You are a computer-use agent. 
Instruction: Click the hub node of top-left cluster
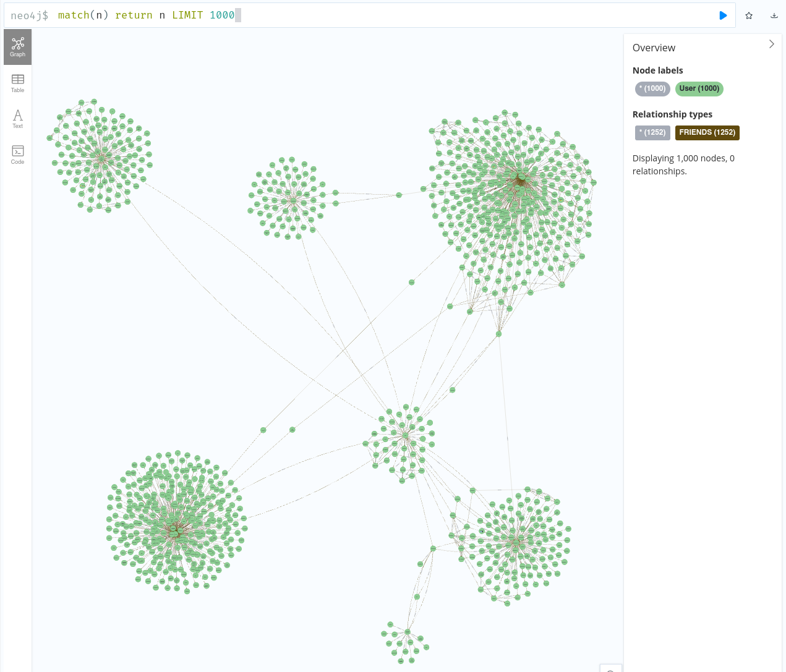(x=101, y=158)
